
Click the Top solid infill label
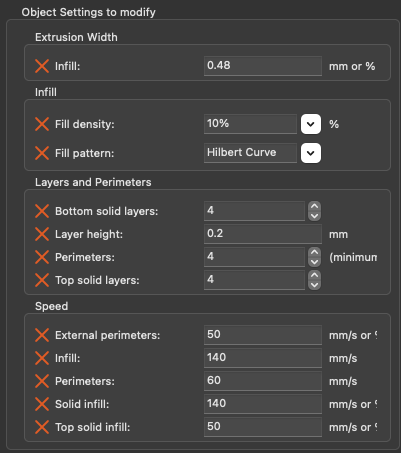[x=93, y=427]
